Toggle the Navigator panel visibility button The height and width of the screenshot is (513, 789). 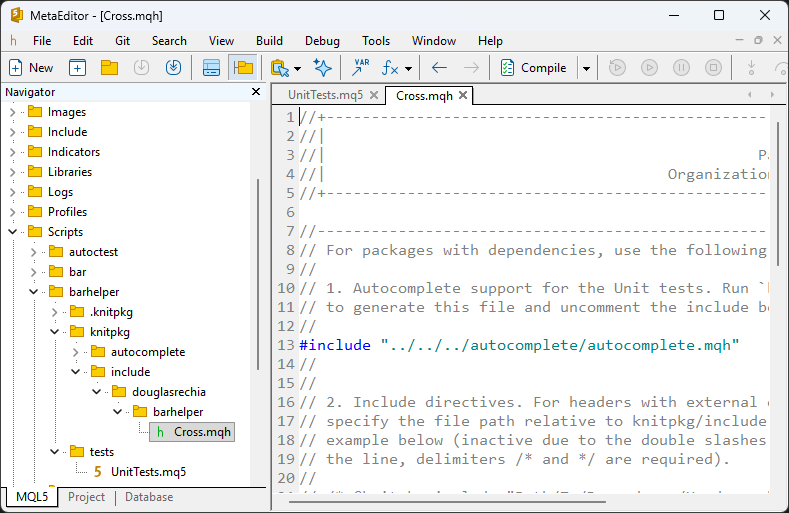[242, 68]
